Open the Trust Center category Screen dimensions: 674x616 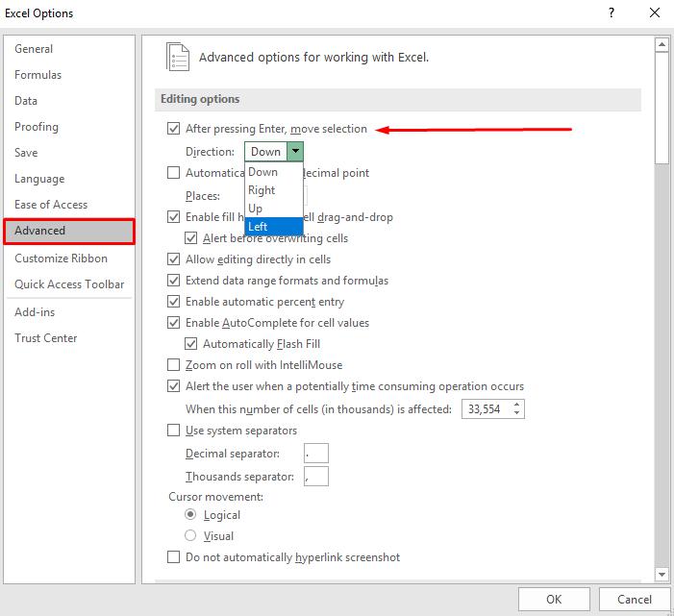46,338
